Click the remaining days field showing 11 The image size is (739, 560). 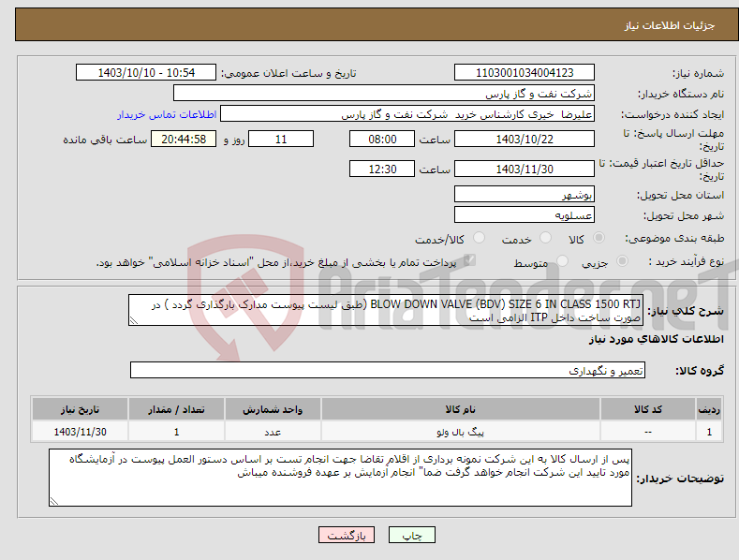click(x=281, y=139)
